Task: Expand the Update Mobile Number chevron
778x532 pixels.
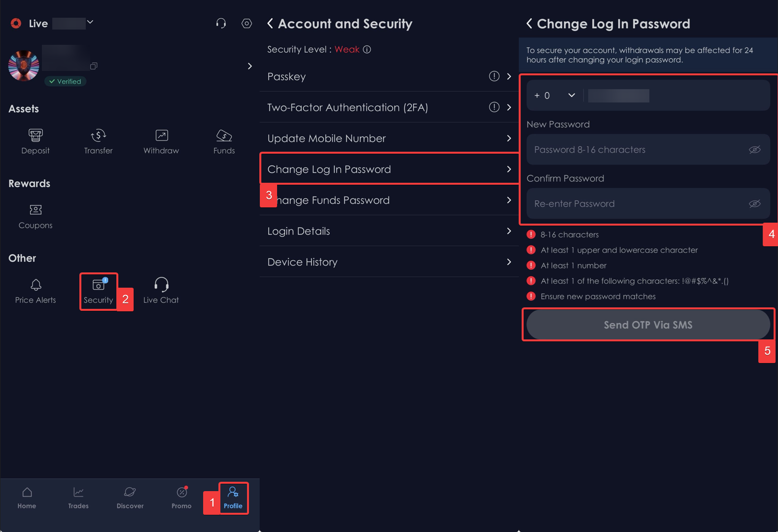Action: tap(509, 138)
